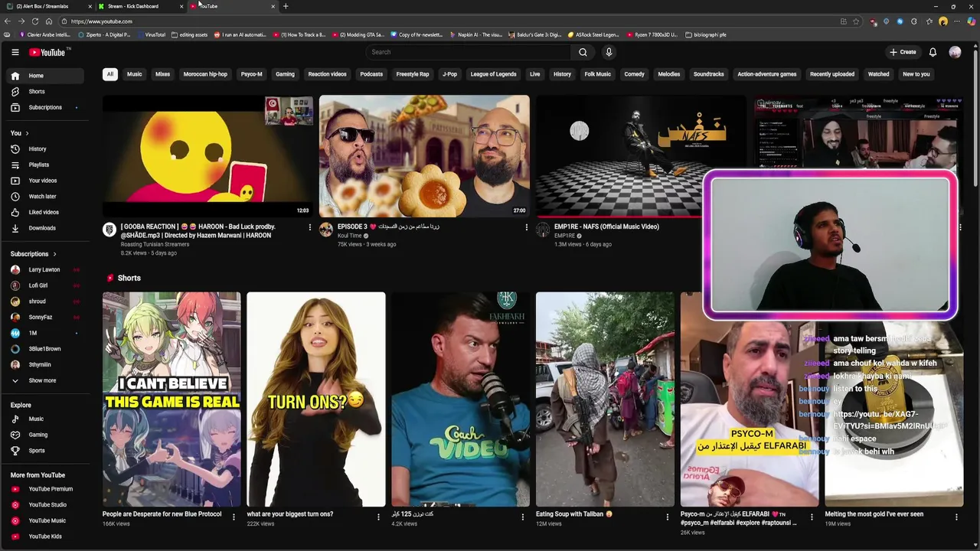Open Playlists in the sidebar
The image size is (980, 551).
coord(46,165)
